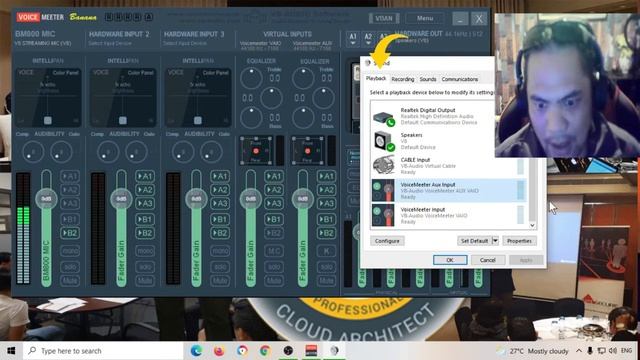This screenshot has height=360, width=640.
Task: Click the Voicemeeter VAIO fader knob
Action: (x=251, y=199)
